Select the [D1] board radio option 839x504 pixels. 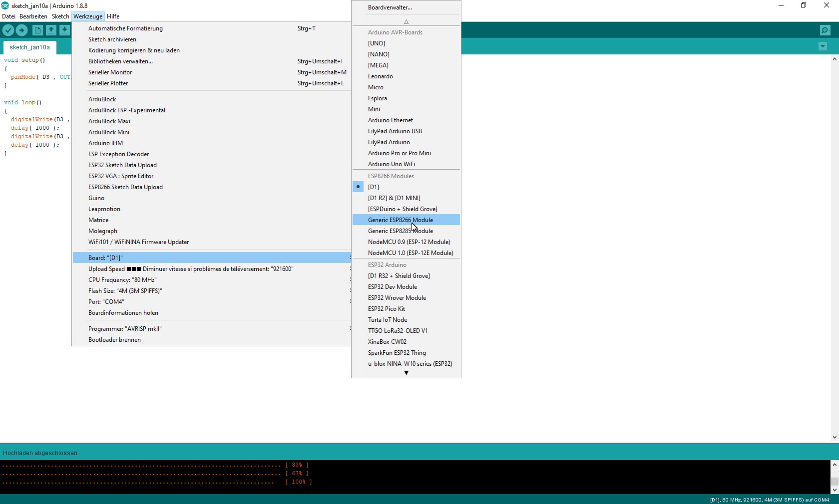pyautogui.click(x=374, y=187)
